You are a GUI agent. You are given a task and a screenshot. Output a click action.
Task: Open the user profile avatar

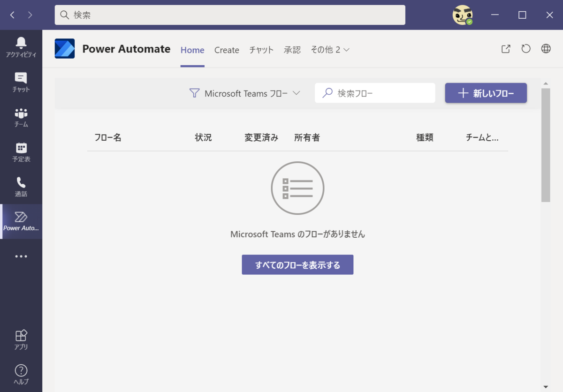click(462, 15)
